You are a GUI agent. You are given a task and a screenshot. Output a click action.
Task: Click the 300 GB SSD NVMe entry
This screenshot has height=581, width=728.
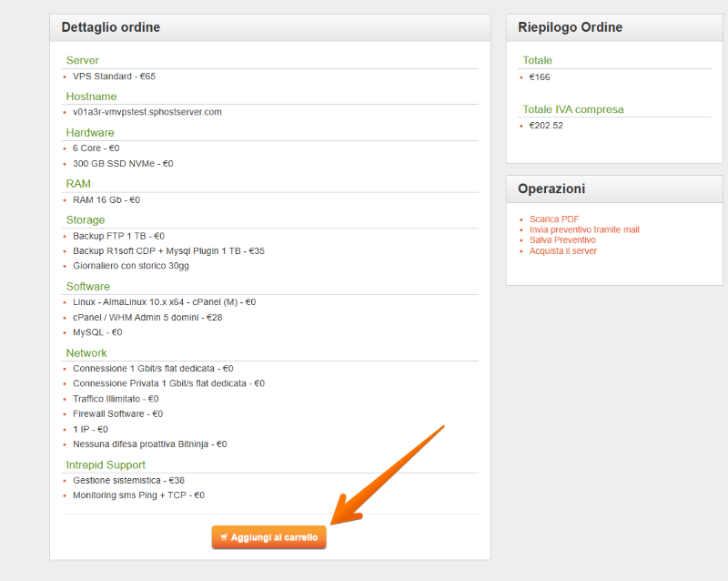(123, 164)
